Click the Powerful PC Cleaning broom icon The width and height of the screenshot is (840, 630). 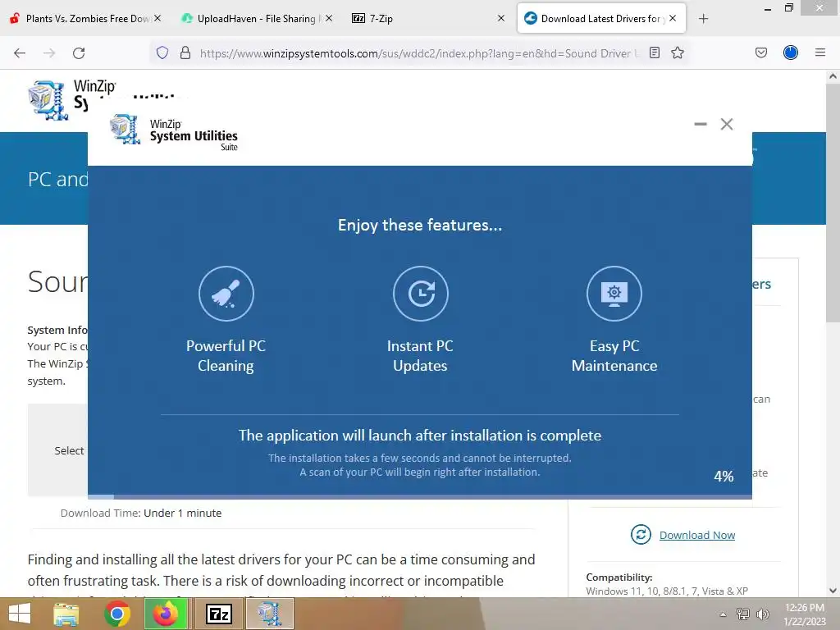(226, 294)
